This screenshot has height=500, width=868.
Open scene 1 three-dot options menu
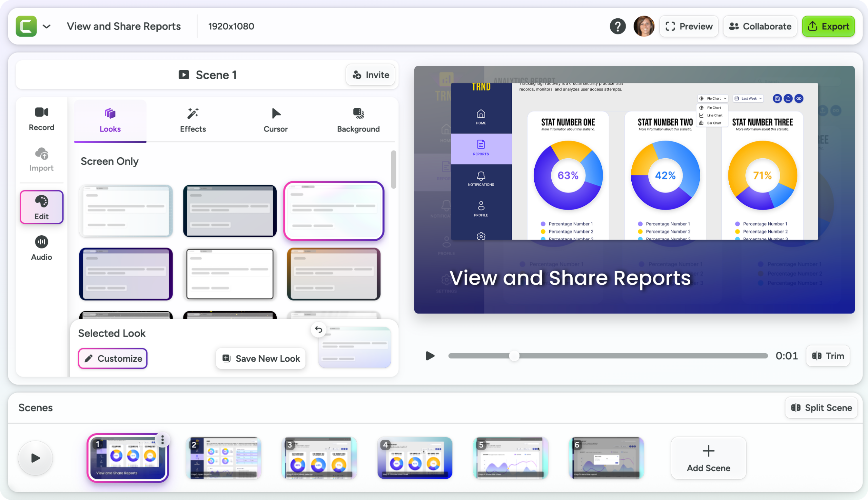pyautogui.click(x=162, y=440)
